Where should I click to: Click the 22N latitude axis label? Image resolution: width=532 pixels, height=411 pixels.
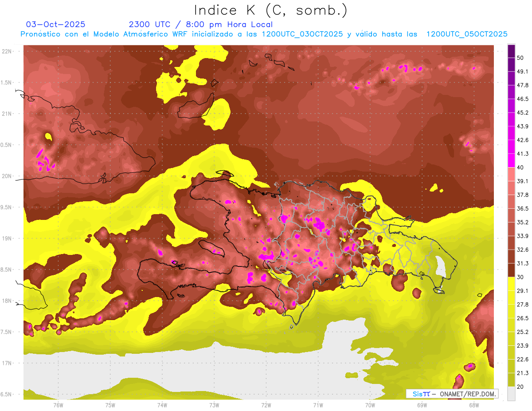[x=7, y=51]
